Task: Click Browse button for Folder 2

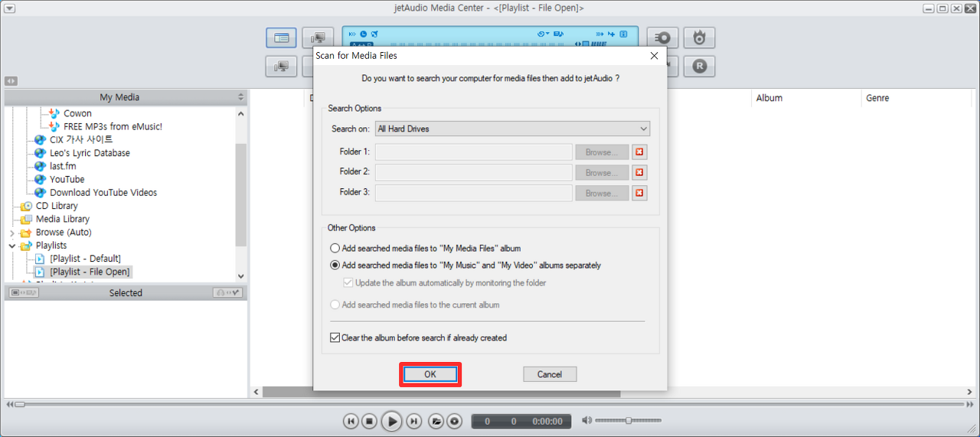Action: [602, 172]
